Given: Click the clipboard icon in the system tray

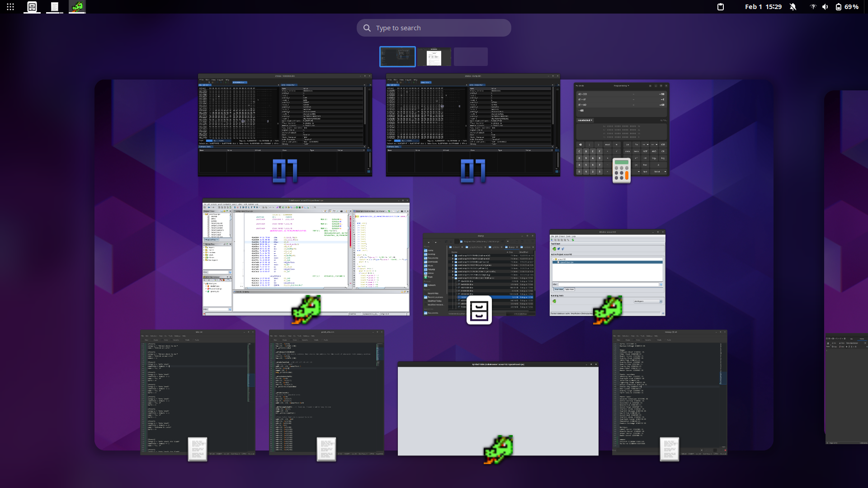Looking at the screenshot, I should pos(720,7).
